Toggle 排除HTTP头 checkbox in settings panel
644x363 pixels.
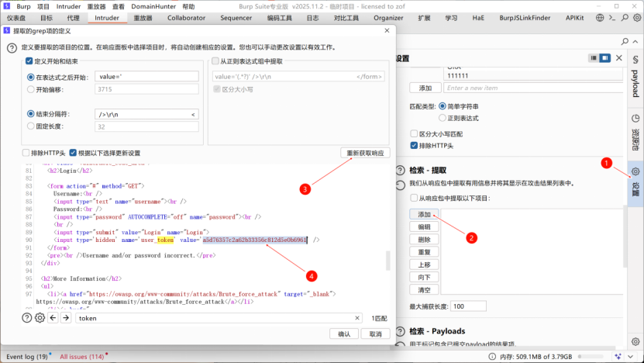point(414,146)
